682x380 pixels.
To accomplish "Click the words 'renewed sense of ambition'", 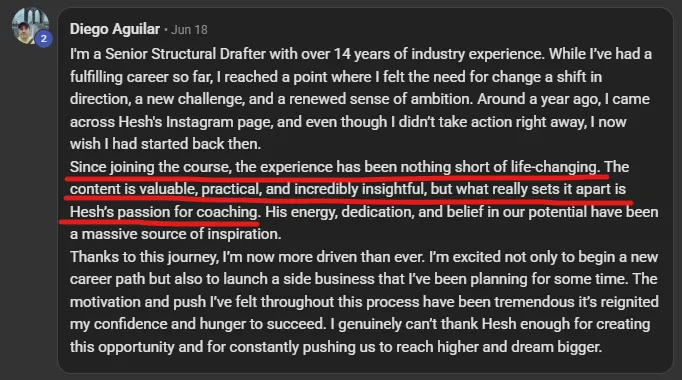I will pos(381,99).
